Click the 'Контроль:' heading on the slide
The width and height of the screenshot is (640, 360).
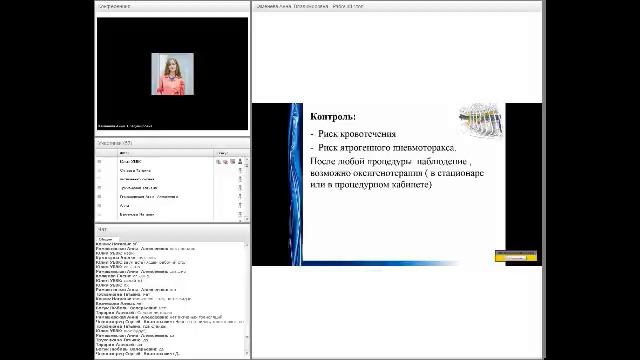tap(333, 117)
